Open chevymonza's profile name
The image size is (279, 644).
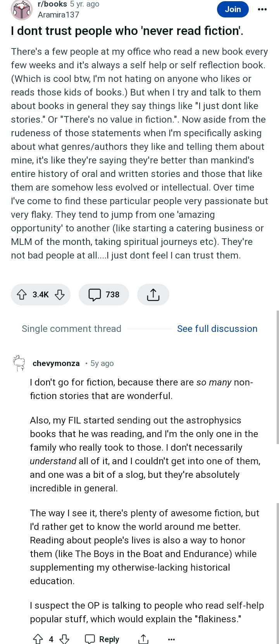56,363
